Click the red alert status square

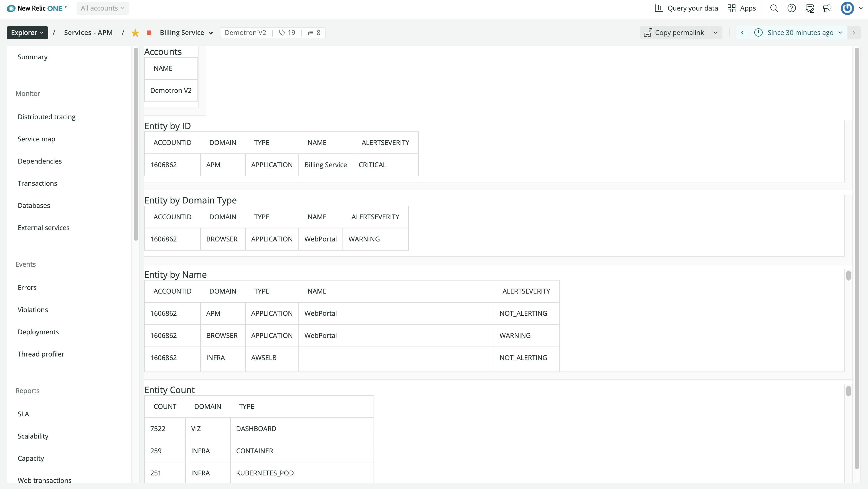(x=149, y=33)
